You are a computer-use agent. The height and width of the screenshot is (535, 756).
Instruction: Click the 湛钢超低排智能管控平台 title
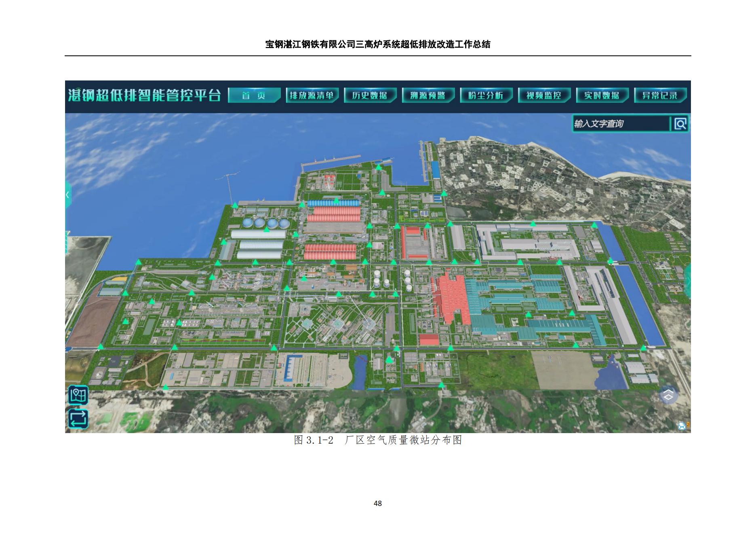coord(145,95)
